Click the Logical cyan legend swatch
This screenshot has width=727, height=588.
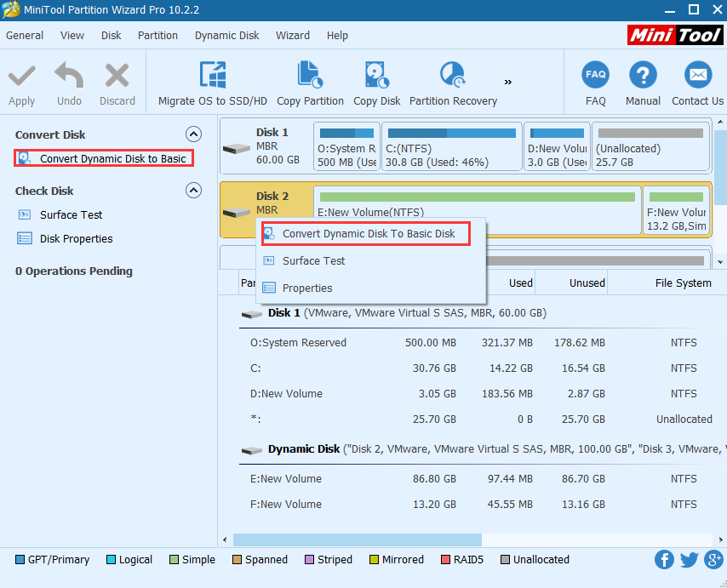pos(111,560)
